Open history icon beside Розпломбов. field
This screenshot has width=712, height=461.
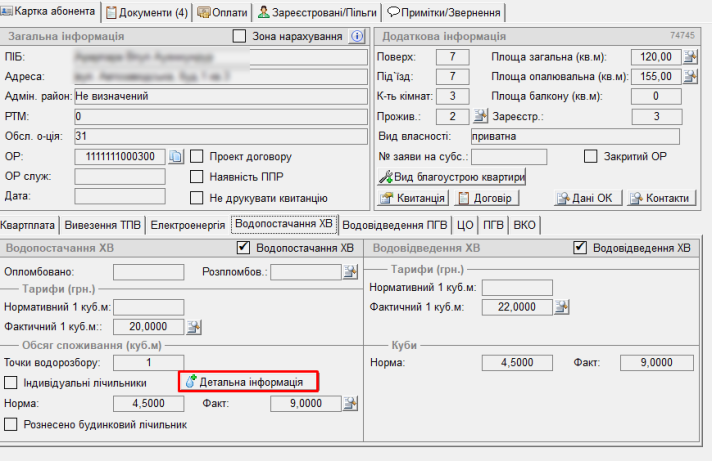click(350, 271)
